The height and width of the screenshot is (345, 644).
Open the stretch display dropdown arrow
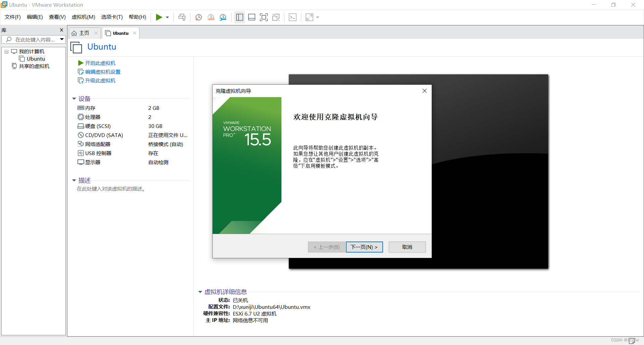(x=318, y=17)
